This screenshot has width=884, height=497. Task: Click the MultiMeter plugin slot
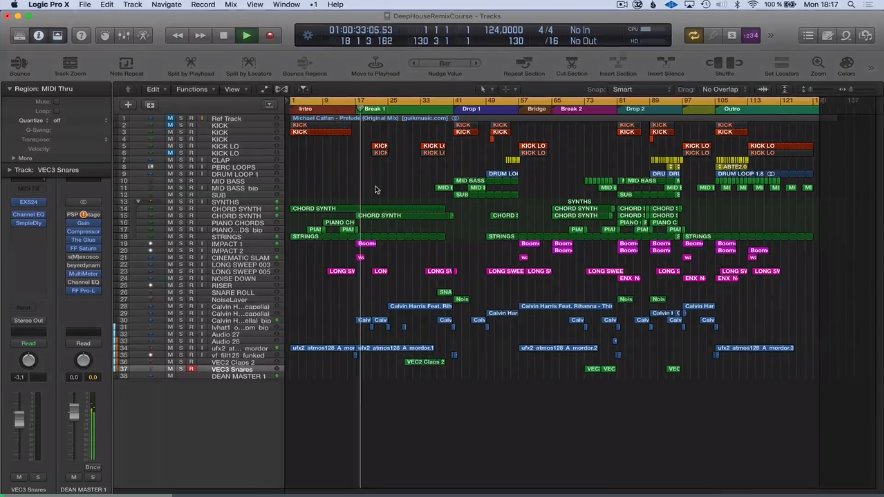(x=83, y=274)
